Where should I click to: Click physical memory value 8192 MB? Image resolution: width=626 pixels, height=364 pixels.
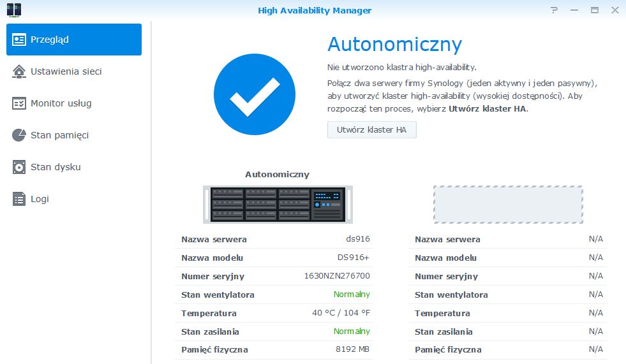click(x=352, y=349)
